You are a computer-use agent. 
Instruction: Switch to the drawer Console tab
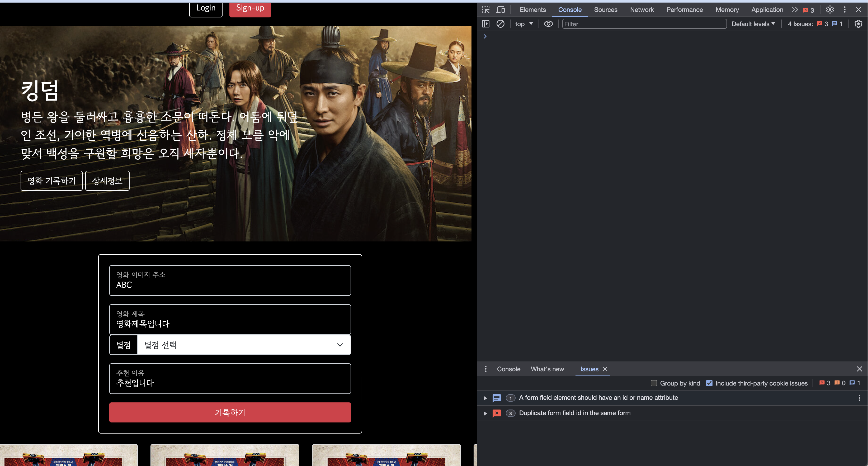508,369
